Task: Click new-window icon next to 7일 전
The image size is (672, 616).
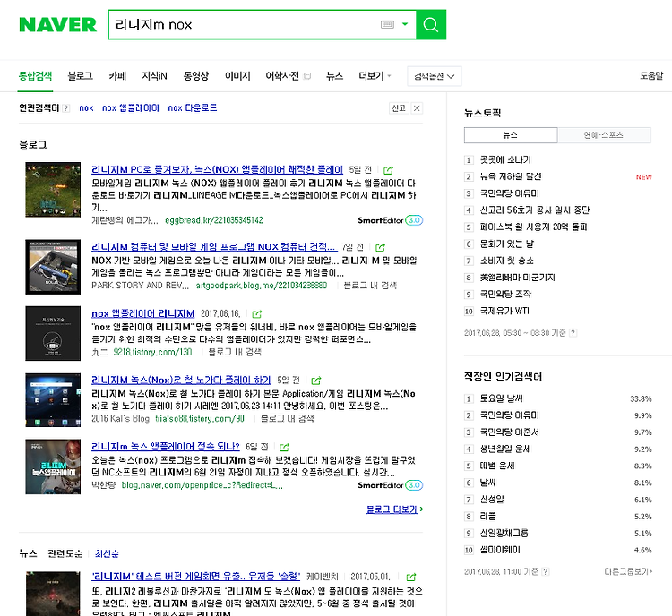Action: tap(380, 247)
